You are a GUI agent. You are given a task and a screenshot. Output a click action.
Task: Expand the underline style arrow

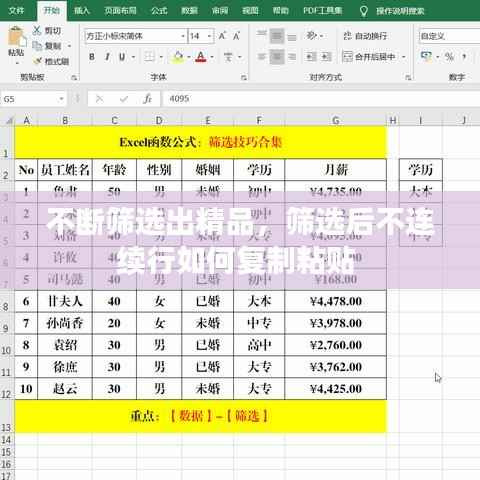pos(133,57)
